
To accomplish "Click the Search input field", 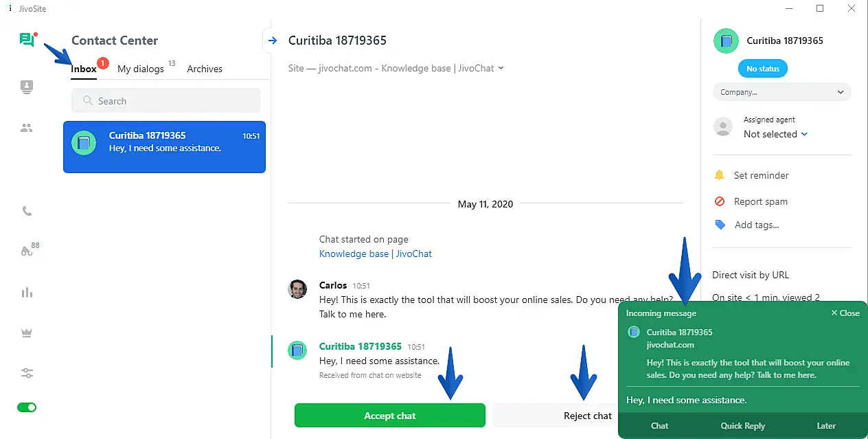I will (x=166, y=101).
